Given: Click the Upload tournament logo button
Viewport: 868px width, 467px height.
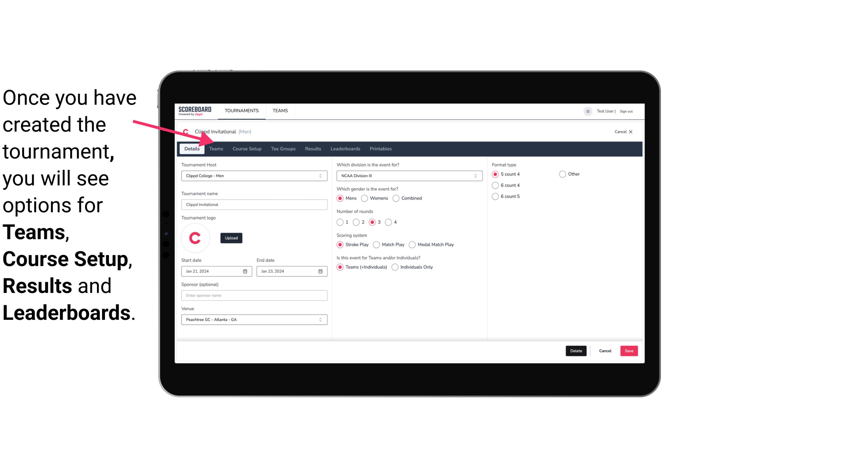Looking at the screenshot, I should tap(231, 238).
